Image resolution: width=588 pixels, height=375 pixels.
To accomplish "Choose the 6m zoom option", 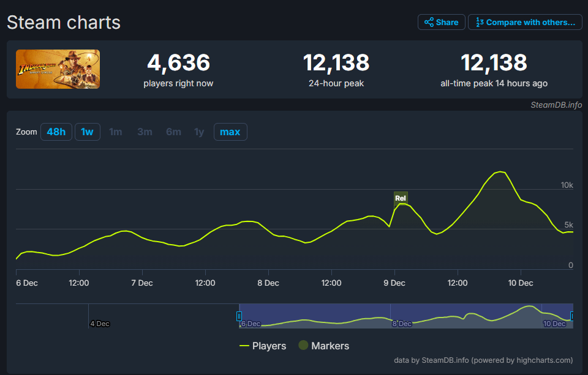I will 173,132.
